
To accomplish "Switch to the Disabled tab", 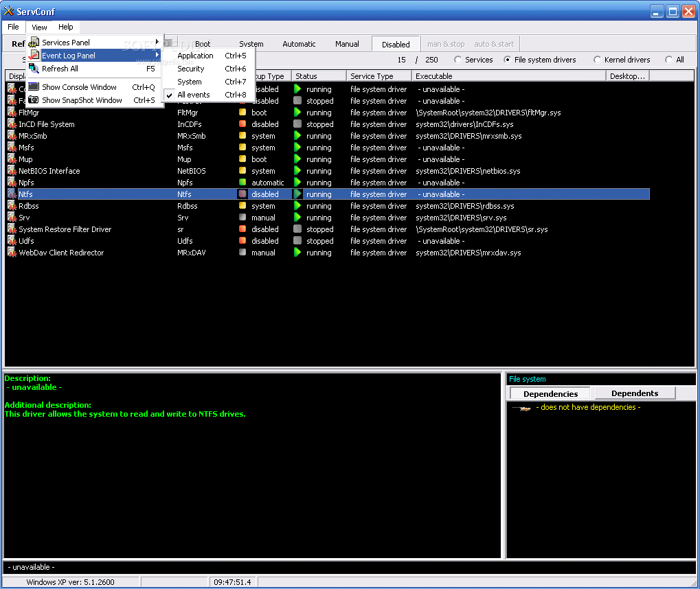I will point(396,44).
